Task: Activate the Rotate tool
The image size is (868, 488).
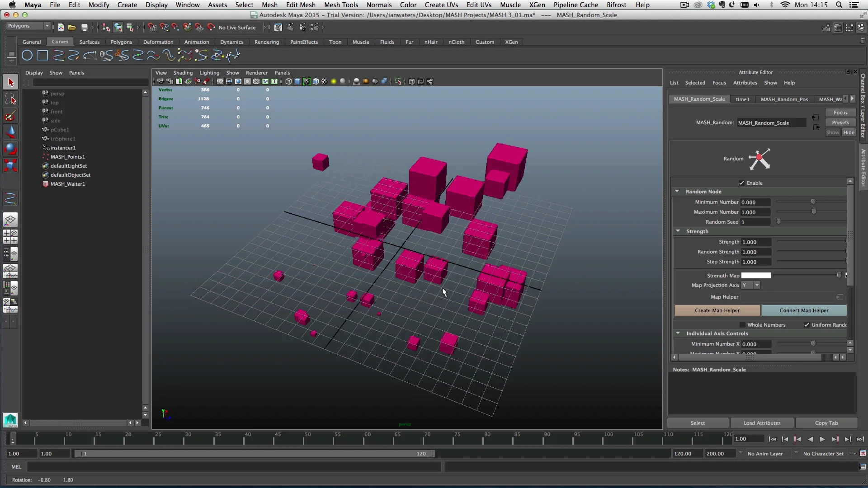Action: 10,149
